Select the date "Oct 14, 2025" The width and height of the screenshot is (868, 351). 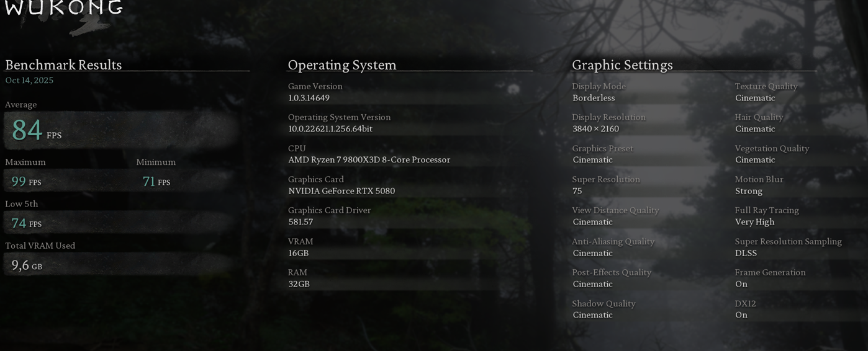[x=29, y=81]
